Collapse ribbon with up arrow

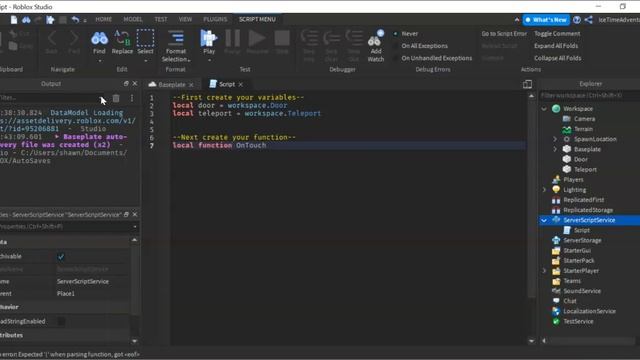pos(517,20)
